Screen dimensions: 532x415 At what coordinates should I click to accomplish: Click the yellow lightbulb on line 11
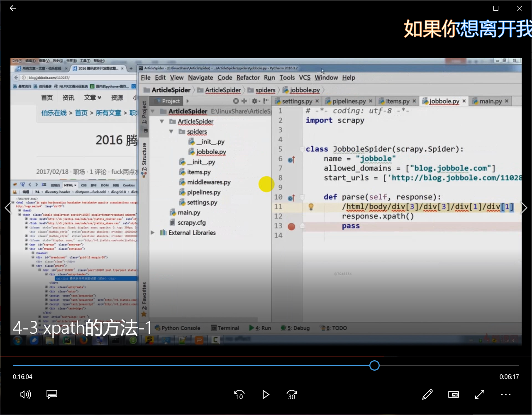311,206
